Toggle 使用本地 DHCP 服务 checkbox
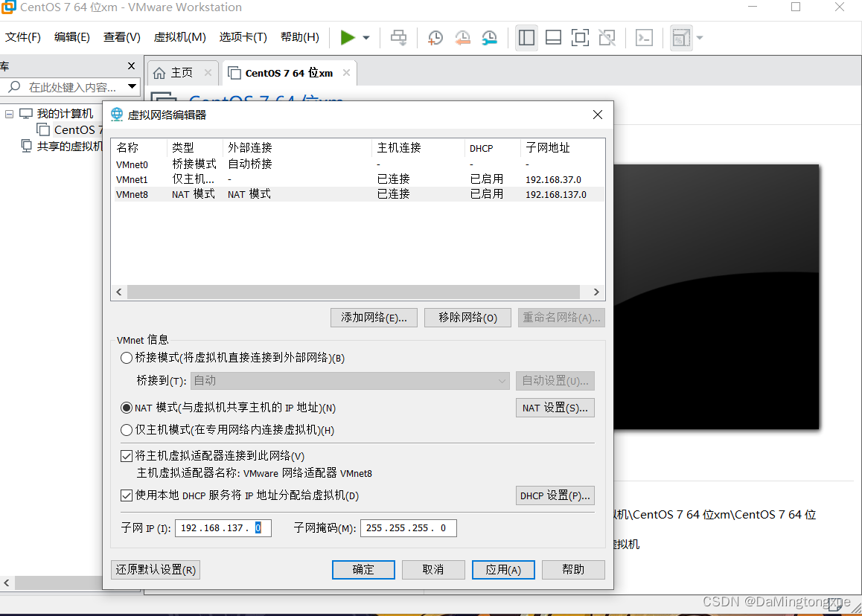 127,495
